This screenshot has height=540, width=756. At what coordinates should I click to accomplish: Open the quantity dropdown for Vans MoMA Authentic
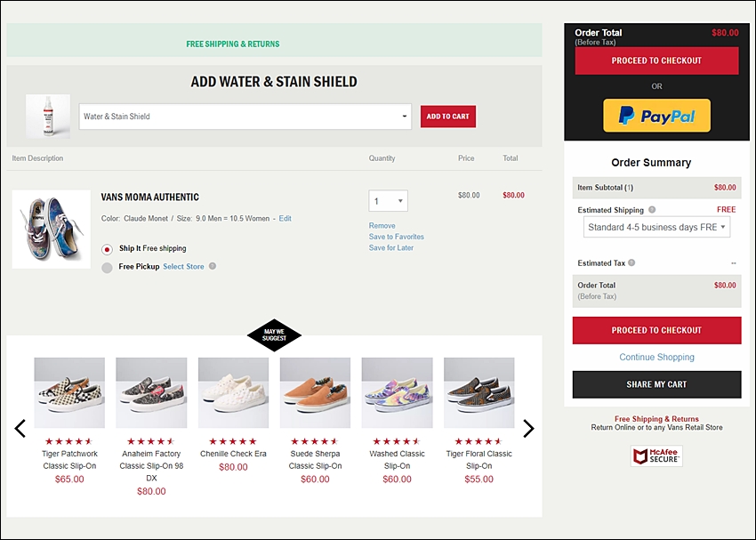click(x=388, y=201)
